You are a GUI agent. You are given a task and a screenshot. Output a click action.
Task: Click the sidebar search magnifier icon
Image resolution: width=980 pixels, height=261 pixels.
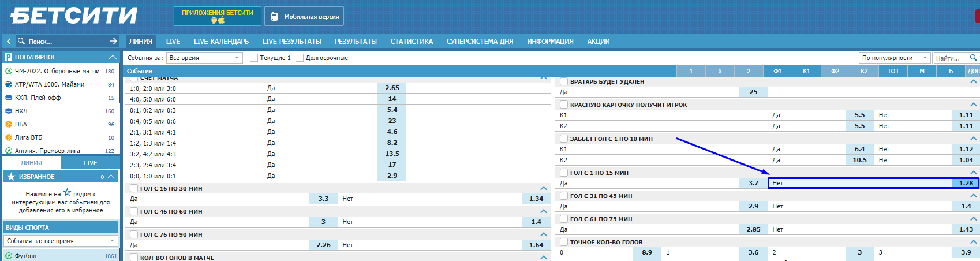pyautogui.click(x=21, y=41)
